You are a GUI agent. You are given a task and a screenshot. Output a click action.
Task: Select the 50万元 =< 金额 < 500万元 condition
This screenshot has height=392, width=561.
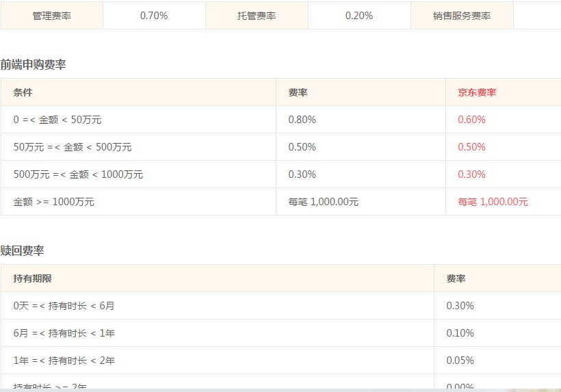[x=73, y=147]
